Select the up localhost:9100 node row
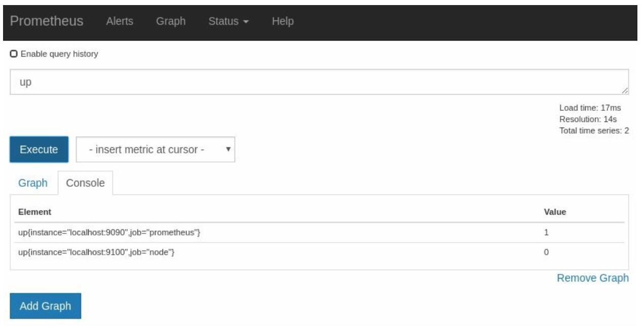The width and height of the screenshot is (644, 327). [x=319, y=252]
